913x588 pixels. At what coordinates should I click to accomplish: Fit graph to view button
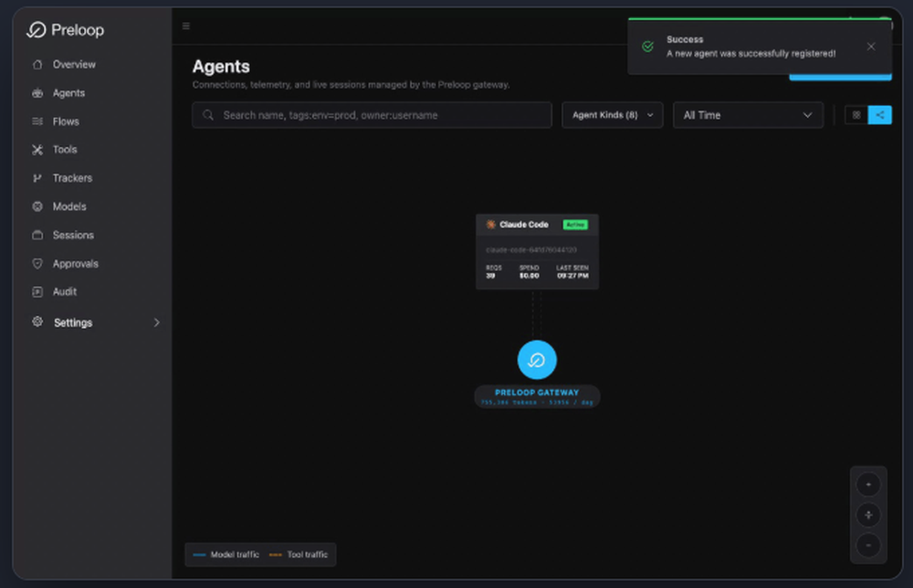coord(868,515)
